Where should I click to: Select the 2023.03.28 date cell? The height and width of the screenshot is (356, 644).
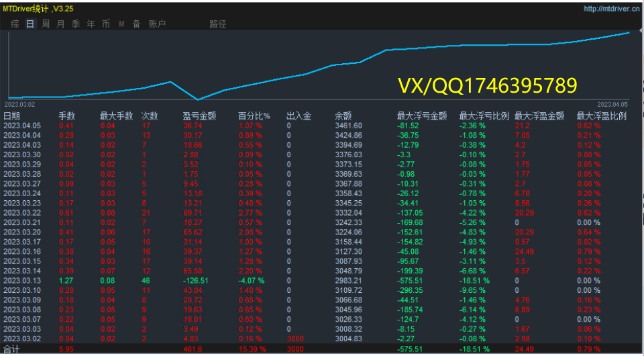(x=22, y=174)
